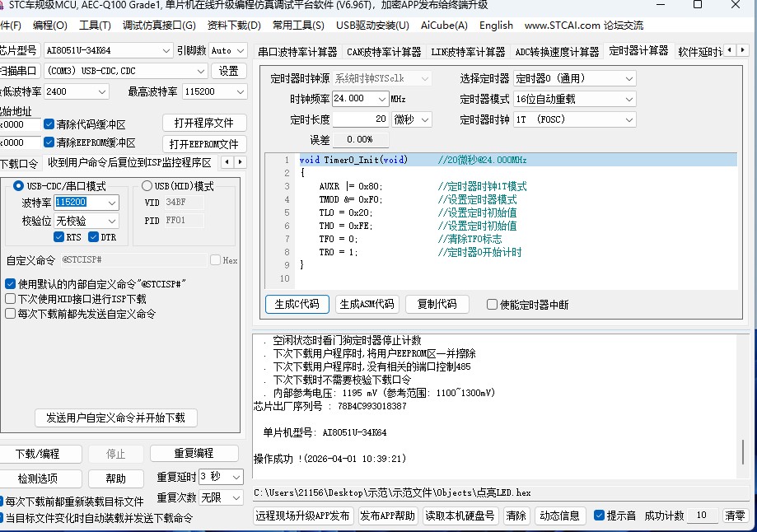Start programming with 下载/编程 button
The width and height of the screenshot is (757, 532).
pyautogui.click(x=40, y=454)
